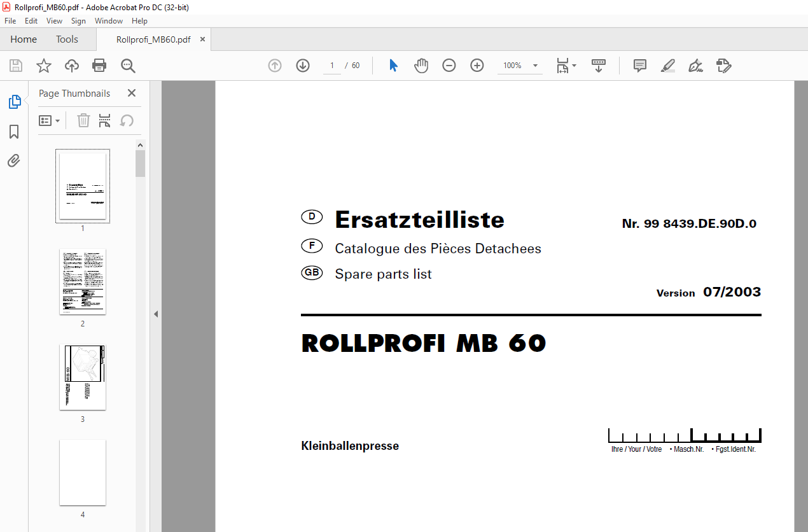This screenshot has height=532, width=808.
Task: Click the insert pages icon in thumbnails
Action: [105, 120]
